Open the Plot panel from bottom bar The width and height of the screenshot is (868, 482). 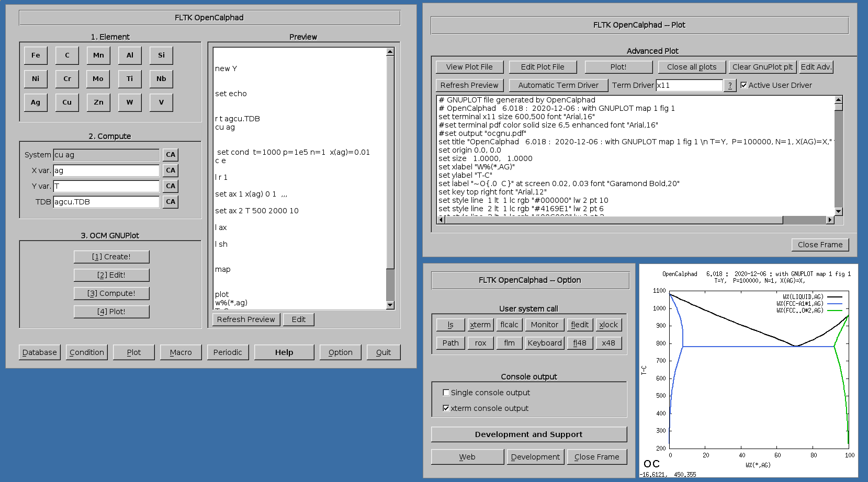pyautogui.click(x=134, y=352)
